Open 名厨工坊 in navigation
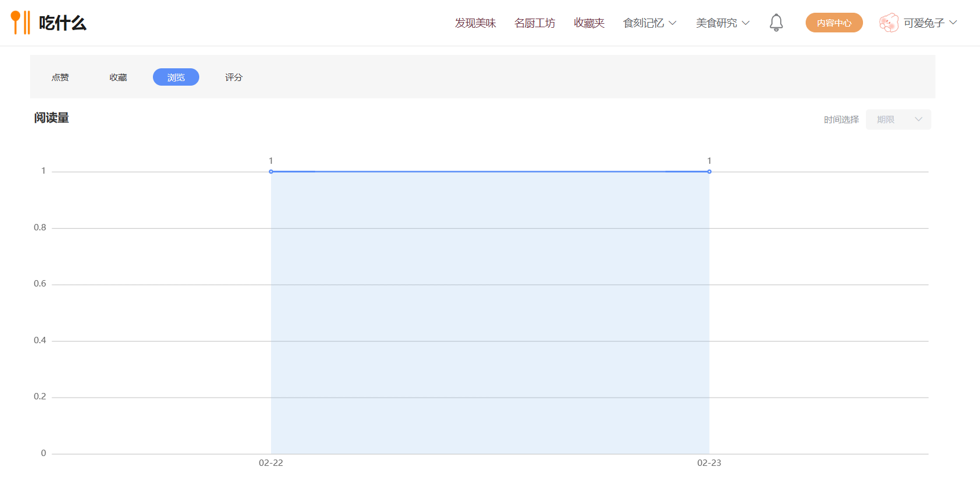Image resolution: width=980 pixels, height=496 pixels. pos(535,23)
